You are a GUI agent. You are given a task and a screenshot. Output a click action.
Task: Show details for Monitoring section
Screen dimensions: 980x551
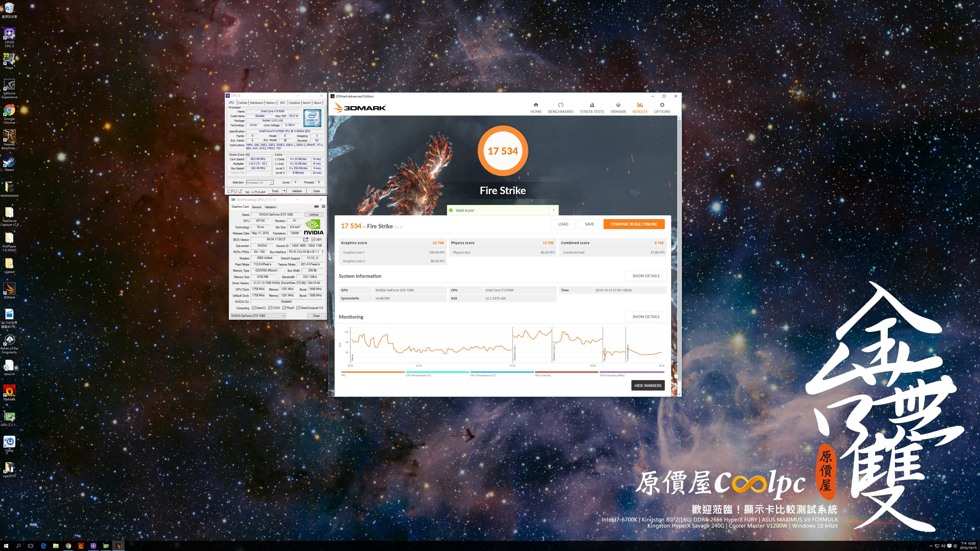tap(646, 316)
